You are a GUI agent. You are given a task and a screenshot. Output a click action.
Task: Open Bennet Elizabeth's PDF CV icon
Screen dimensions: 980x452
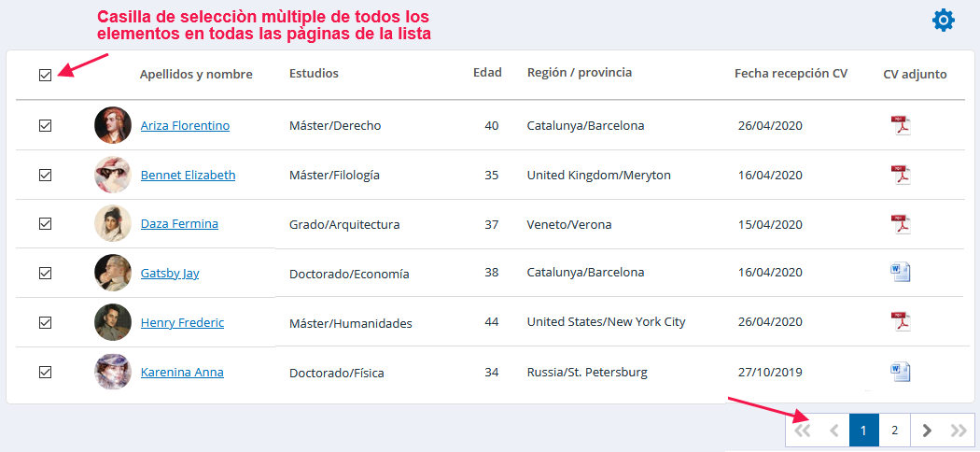[x=901, y=175]
